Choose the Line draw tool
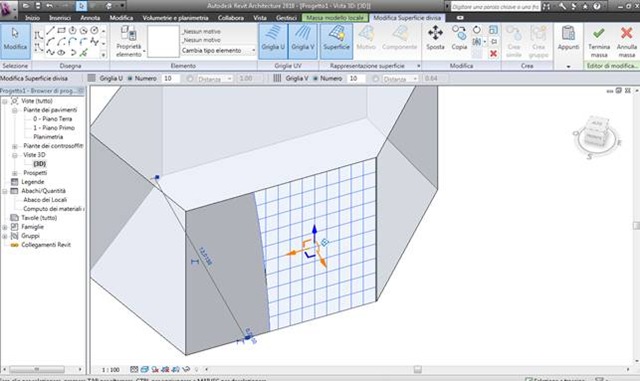This screenshot has width=640, height=381. (50, 31)
